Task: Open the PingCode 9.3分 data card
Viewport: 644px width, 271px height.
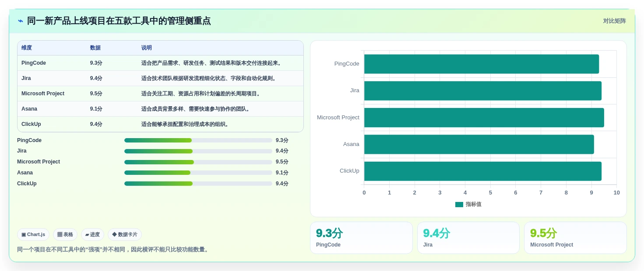Action: click(x=361, y=238)
